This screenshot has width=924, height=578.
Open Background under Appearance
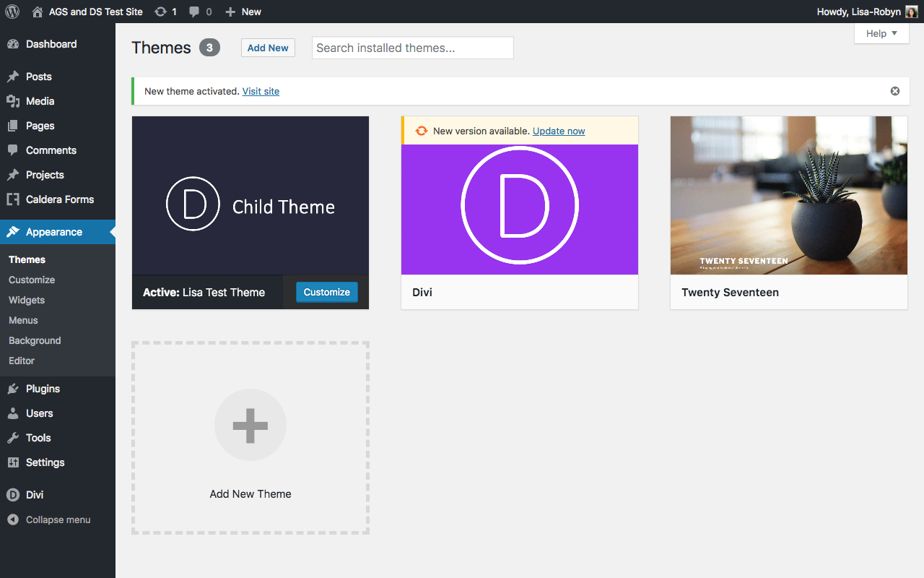coord(35,340)
